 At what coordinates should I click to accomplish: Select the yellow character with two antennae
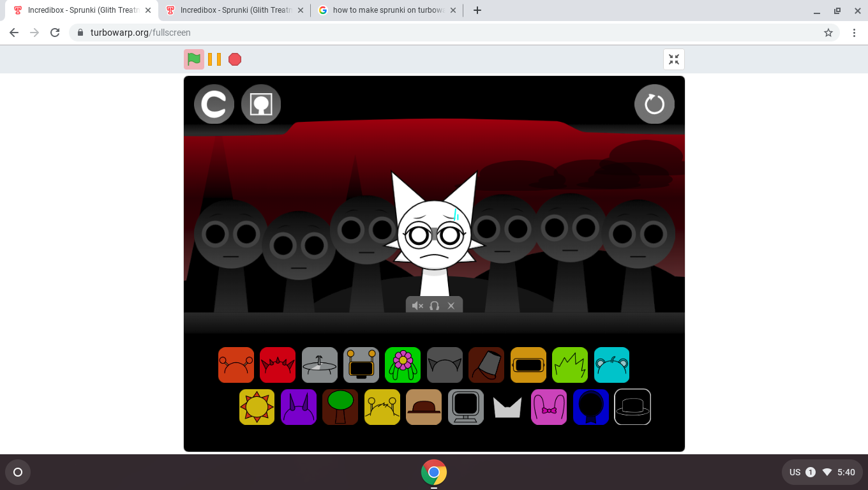tap(382, 406)
